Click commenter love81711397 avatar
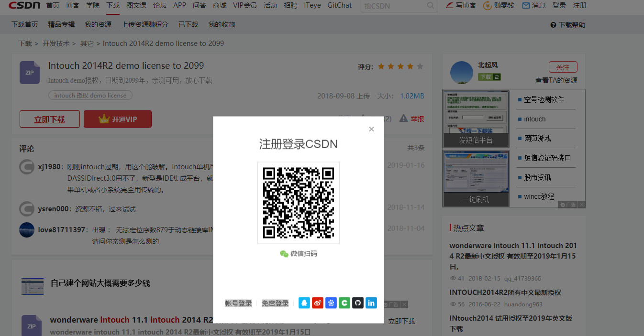Screen dimensions: 644x336 tap(27, 230)
